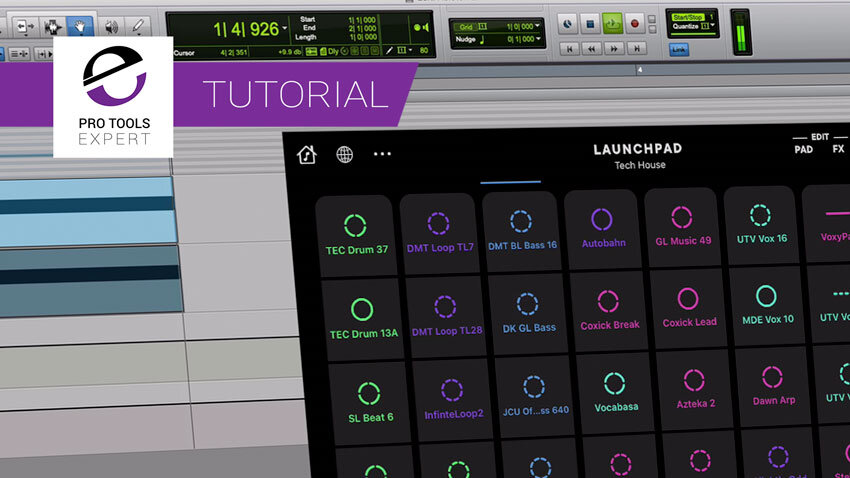Viewport: 850px width, 478px height.
Task: Launch the Dawn Arp pad
Action: click(x=773, y=389)
